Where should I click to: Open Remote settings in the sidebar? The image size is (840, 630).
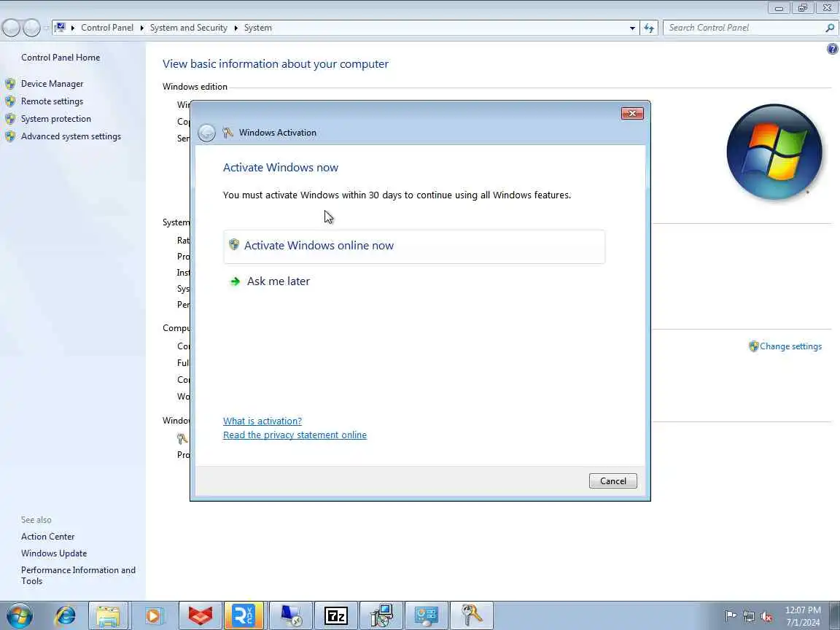click(x=52, y=101)
